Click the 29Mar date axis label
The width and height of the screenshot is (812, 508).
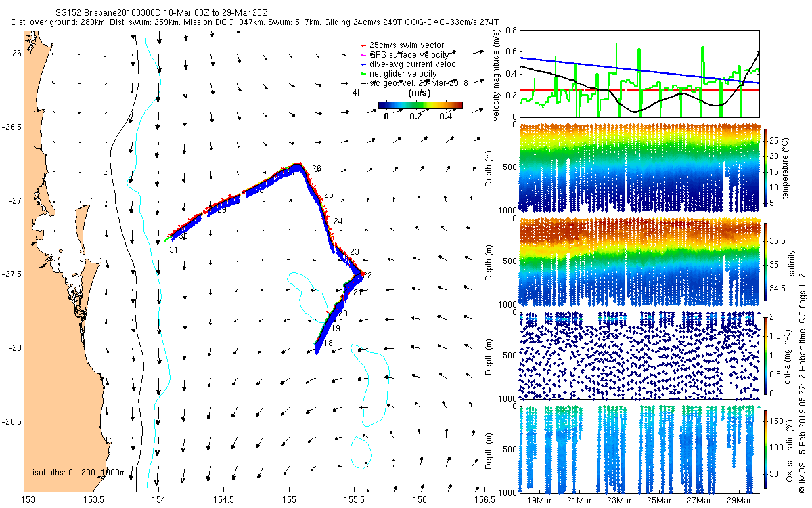739,501
